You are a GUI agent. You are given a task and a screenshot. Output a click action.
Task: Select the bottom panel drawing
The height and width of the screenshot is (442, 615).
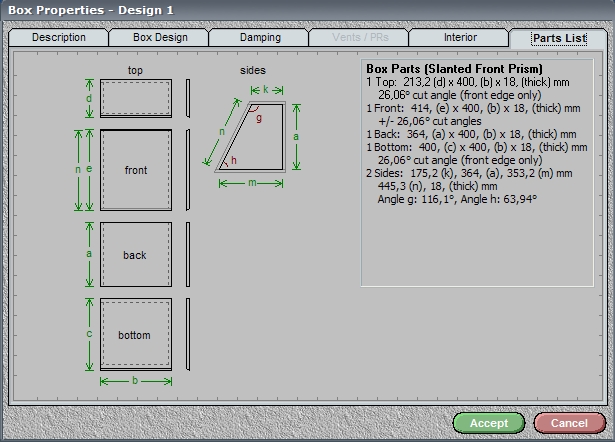point(135,334)
